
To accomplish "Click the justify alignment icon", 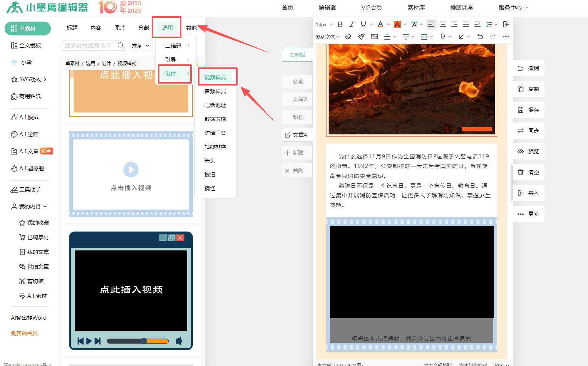I will (x=466, y=24).
